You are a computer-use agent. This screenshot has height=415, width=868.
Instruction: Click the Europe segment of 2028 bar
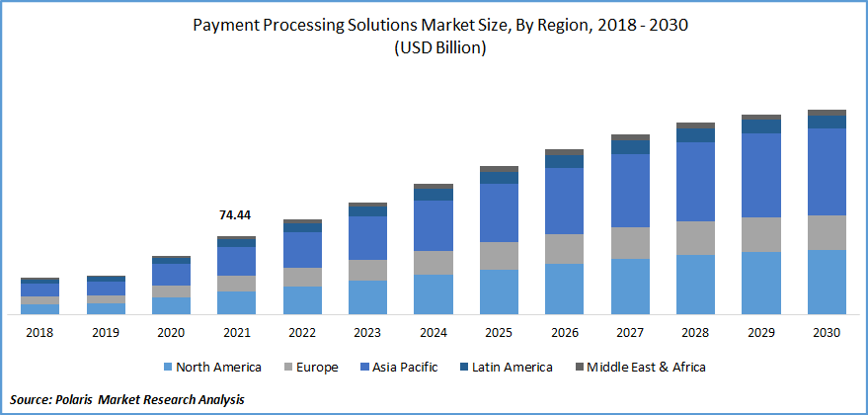(x=696, y=238)
